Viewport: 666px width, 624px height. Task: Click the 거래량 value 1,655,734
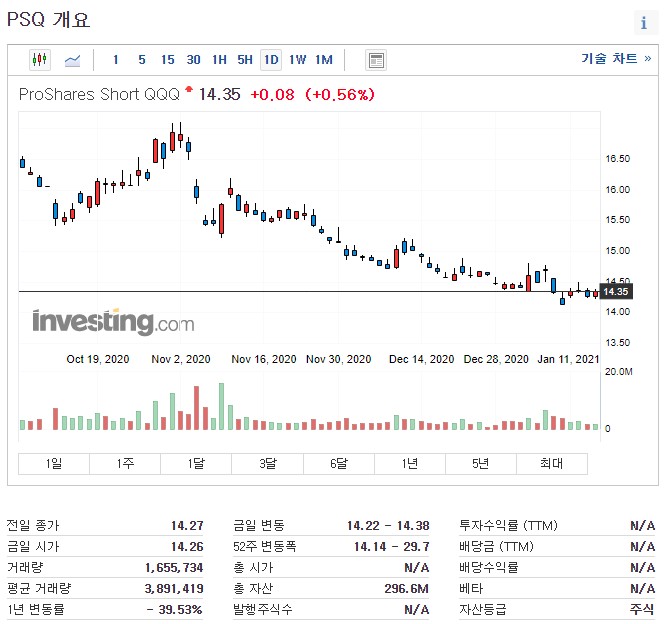coord(174,568)
